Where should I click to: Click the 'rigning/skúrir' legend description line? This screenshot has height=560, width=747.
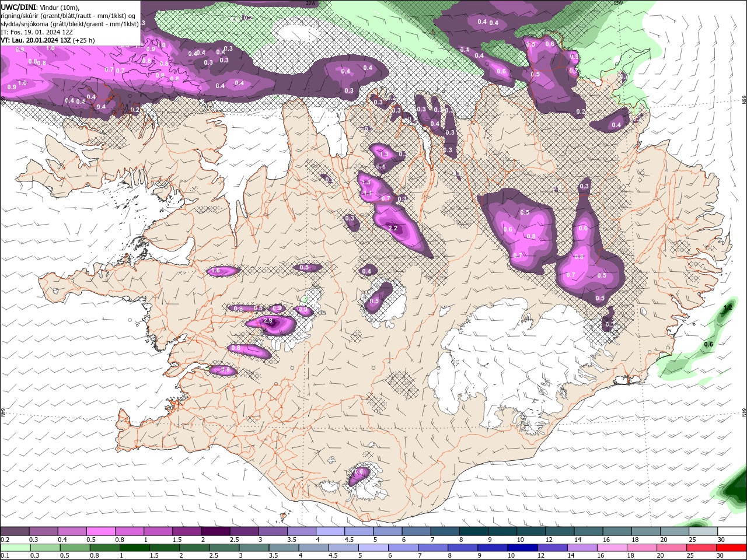[69, 15]
